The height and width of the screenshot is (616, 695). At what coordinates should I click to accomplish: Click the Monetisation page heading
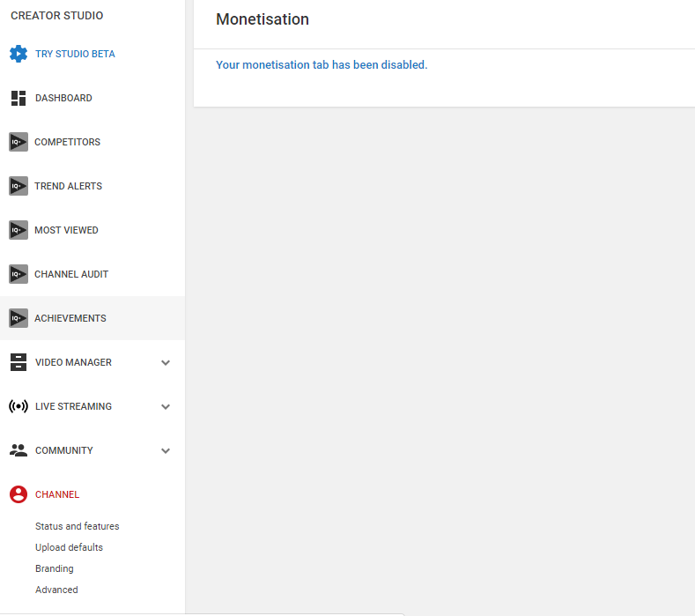262,19
